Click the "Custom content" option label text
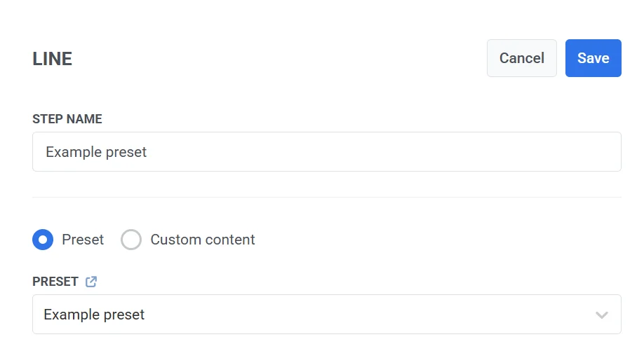This screenshot has width=644, height=358. click(202, 240)
